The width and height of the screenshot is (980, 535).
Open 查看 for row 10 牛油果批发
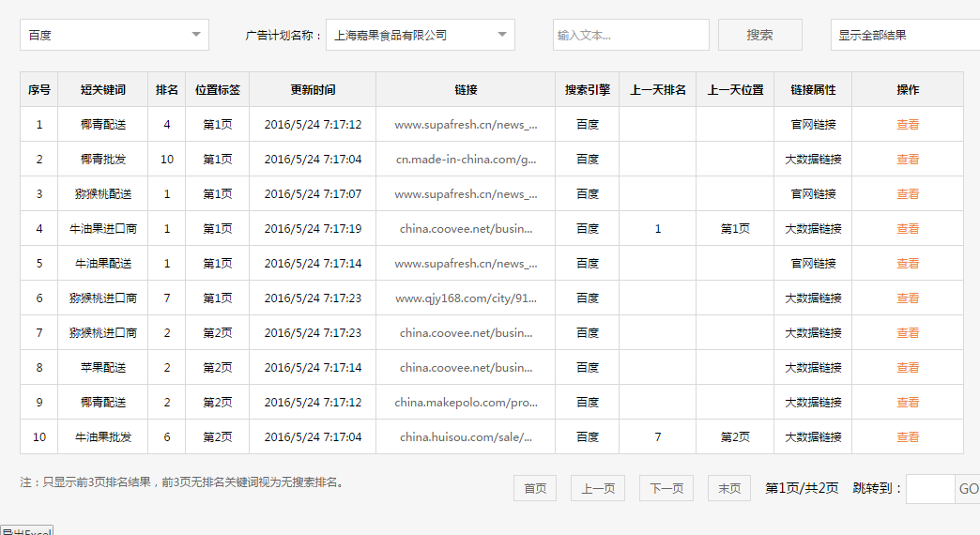tap(907, 436)
